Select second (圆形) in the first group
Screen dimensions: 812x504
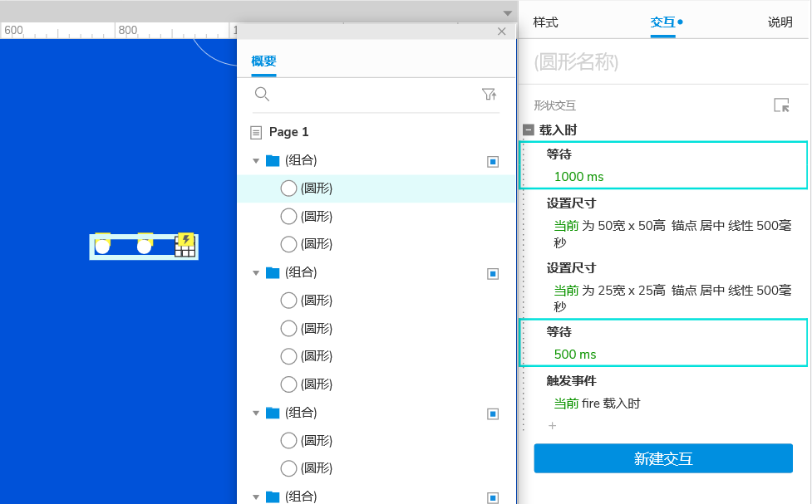376,216
